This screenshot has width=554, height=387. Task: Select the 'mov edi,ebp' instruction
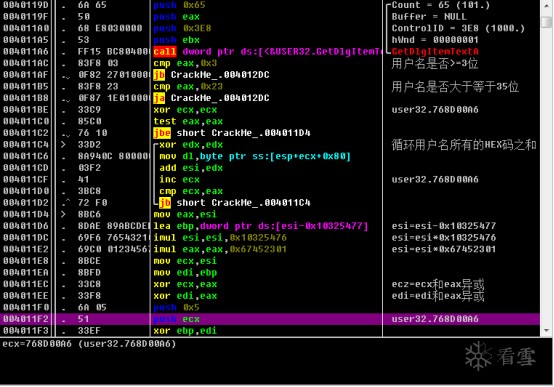point(185,273)
